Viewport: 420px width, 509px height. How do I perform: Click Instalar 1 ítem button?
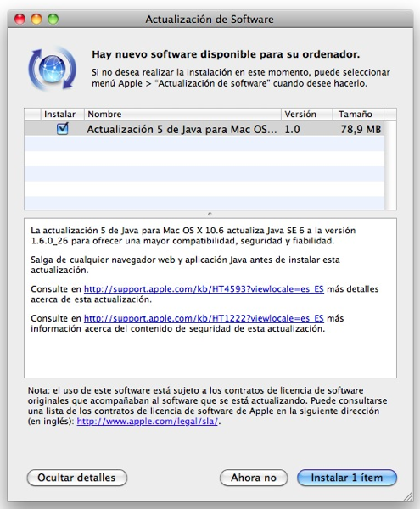pos(347,478)
